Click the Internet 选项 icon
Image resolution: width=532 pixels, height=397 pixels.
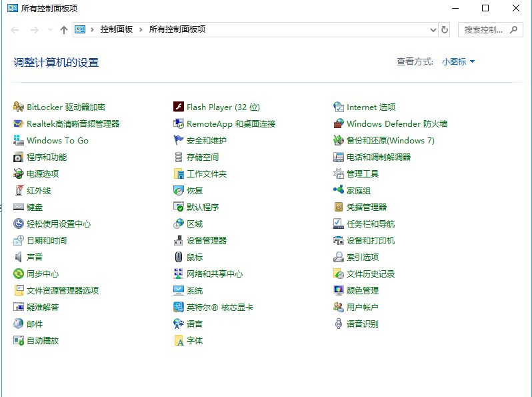[x=338, y=107]
